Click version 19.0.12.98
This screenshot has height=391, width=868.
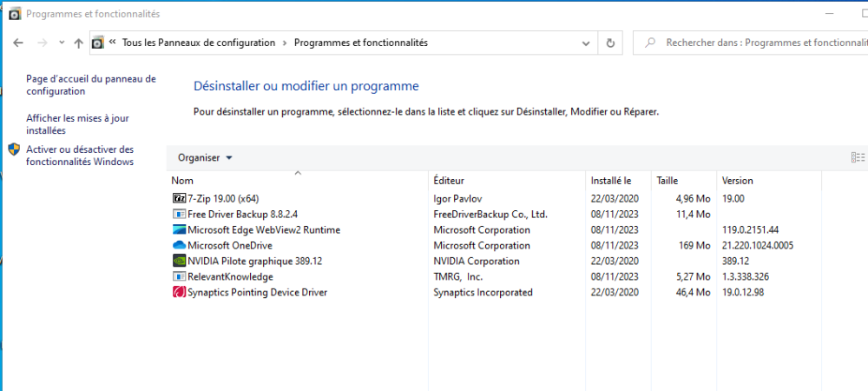click(x=744, y=293)
